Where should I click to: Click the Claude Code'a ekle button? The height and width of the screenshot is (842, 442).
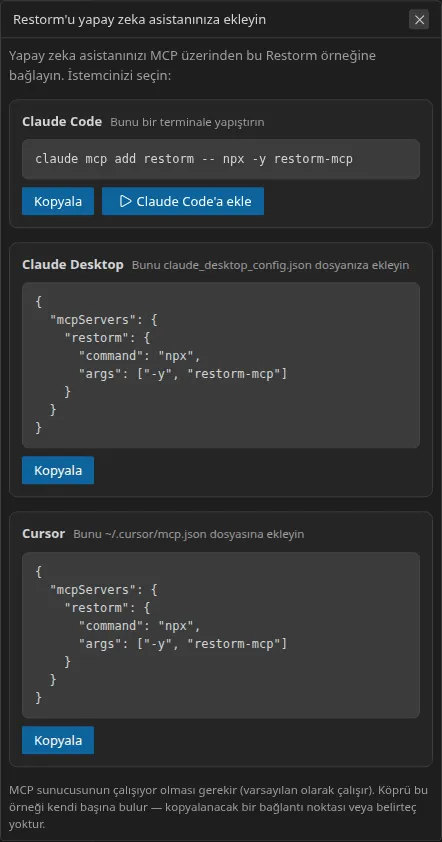point(183,201)
